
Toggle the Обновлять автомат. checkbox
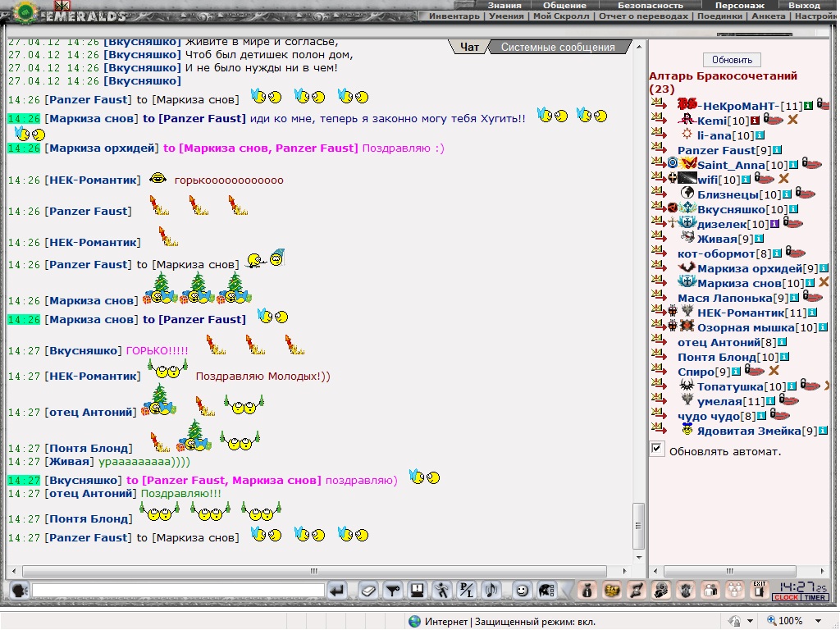click(x=657, y=449)
